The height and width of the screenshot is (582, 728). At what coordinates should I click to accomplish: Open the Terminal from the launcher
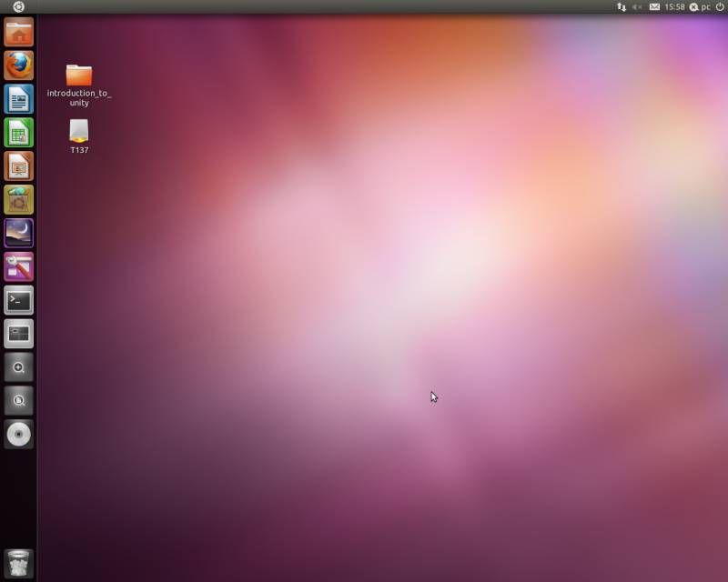pos(18,300)
